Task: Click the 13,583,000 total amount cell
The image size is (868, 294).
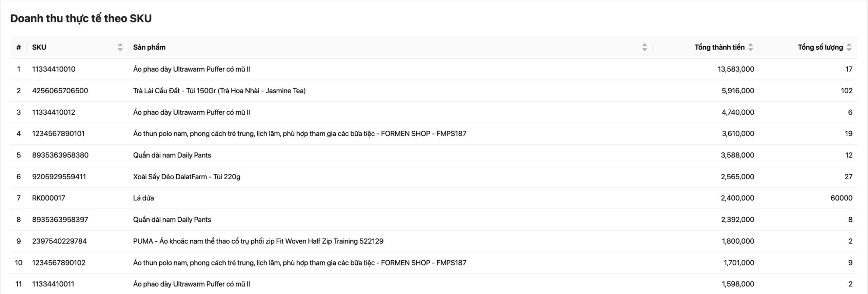Action: [735, 69]
